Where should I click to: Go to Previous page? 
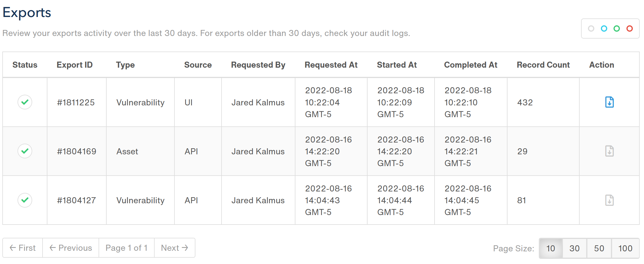click(x=71, y=248)
